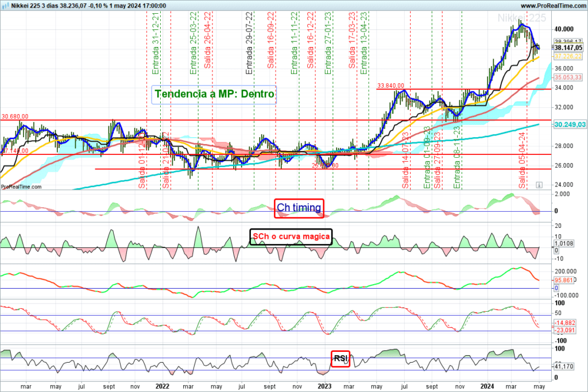Screen dimensions: 588x392
Task: Click the 'Entrada 08-11-23' marker label
Action: point(457,157)
